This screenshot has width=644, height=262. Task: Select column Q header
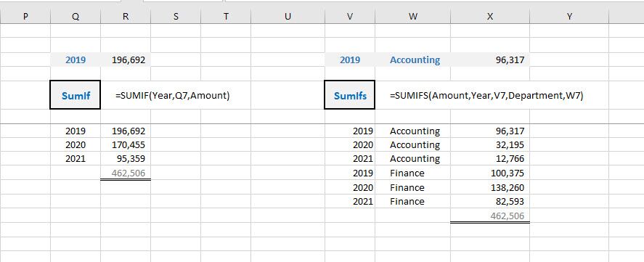coord(76,17)
